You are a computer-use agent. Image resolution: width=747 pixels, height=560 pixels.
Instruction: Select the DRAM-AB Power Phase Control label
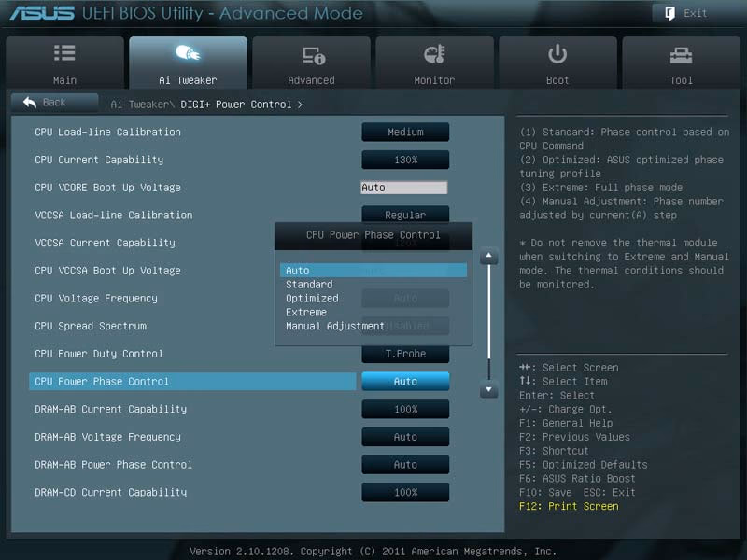tap(113, 464)
